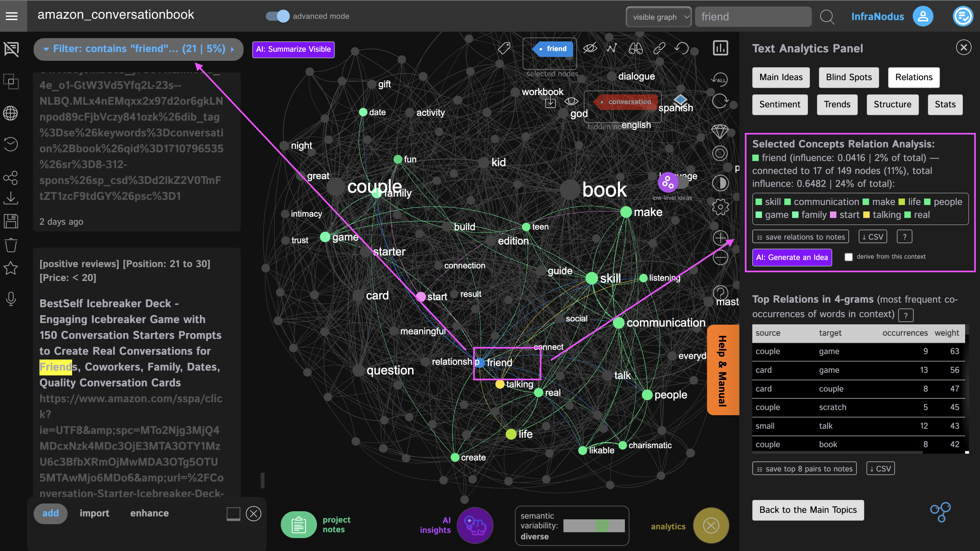Hide selected nodes with crossed eye icon
This screenshot has height=551, width=980.
(x=590, y=48)
